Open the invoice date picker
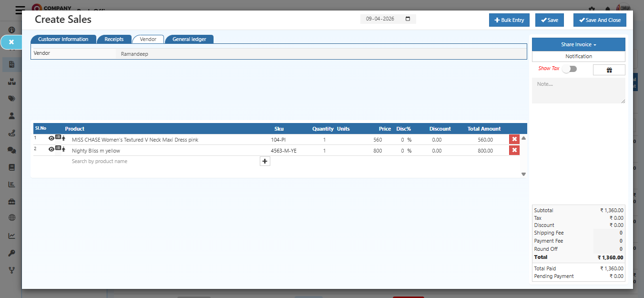The width and height of the screenshot is (644, 298). [408, 19]
